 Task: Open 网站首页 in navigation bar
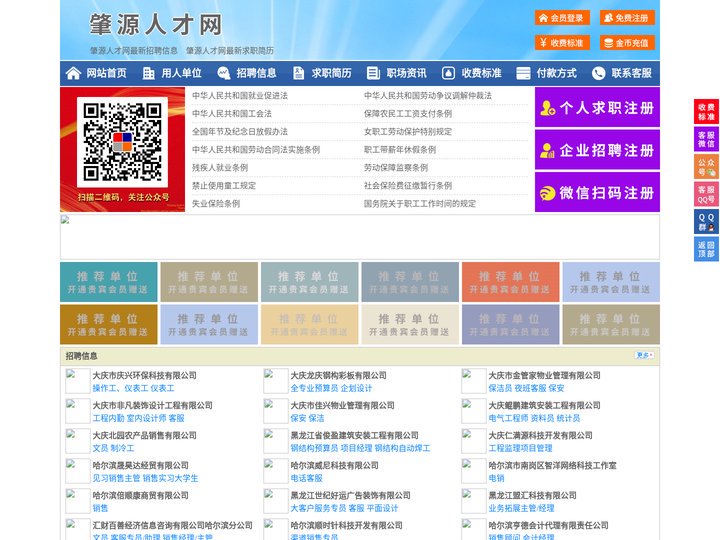106,73
